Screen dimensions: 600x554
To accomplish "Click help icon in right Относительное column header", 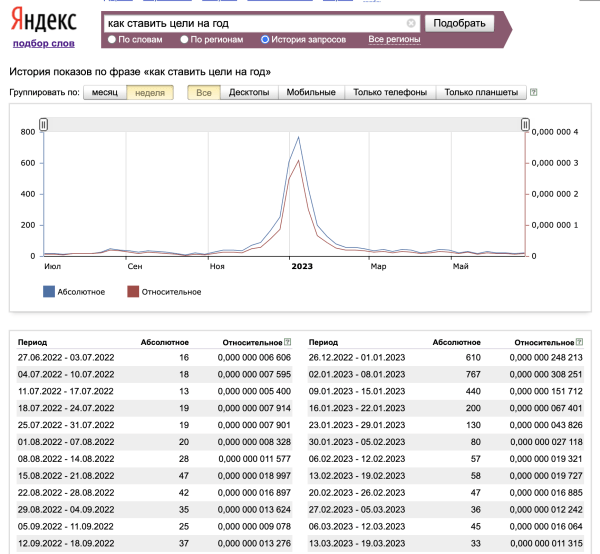I will click(x=580, y=341).
